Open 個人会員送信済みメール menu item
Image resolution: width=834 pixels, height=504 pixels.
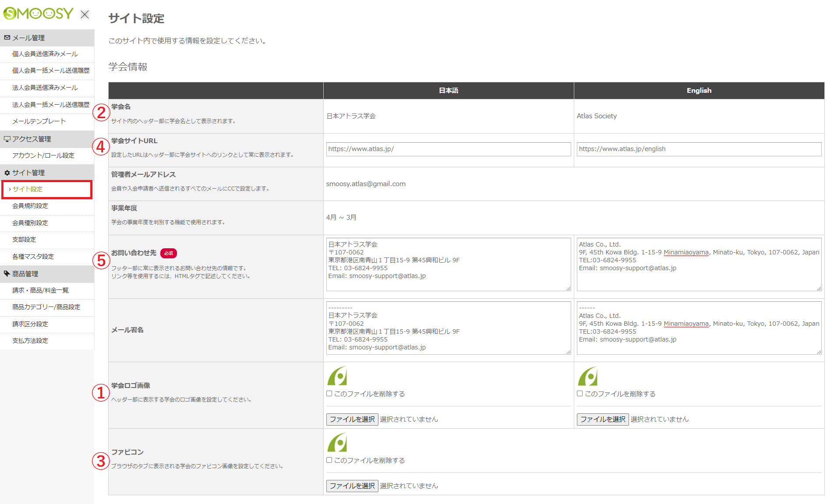[x=47, y=54]
